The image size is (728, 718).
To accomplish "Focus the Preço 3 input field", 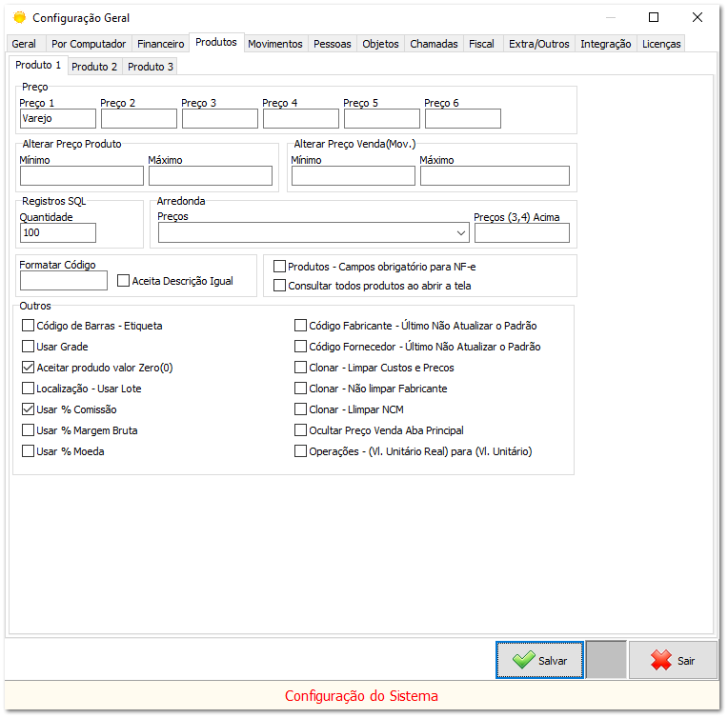I will click(x=219, y=118).
